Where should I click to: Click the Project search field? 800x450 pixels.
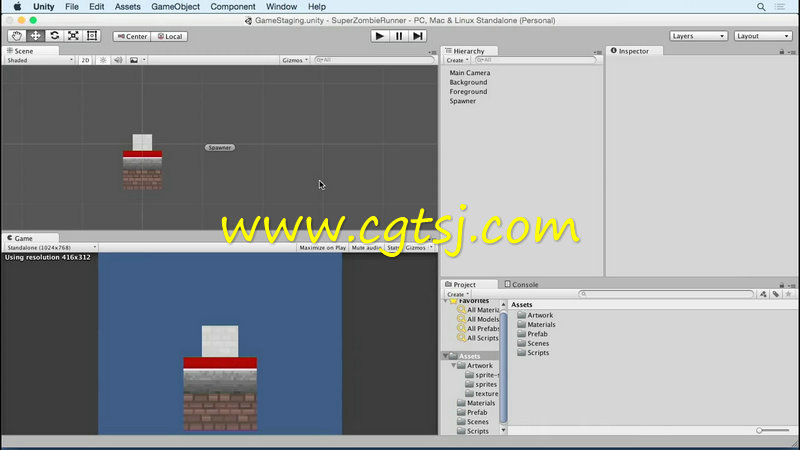666,294
